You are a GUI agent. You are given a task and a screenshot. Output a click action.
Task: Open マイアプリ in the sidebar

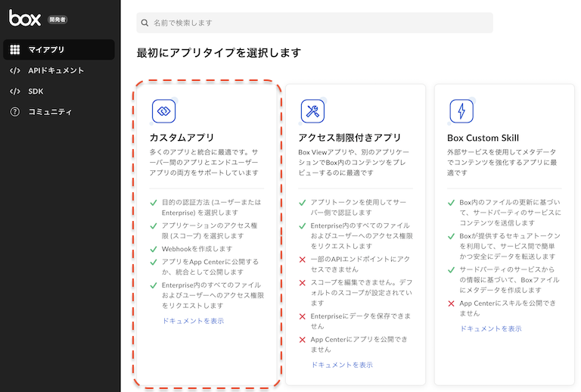pyautogui.click(x=46, y=50)
